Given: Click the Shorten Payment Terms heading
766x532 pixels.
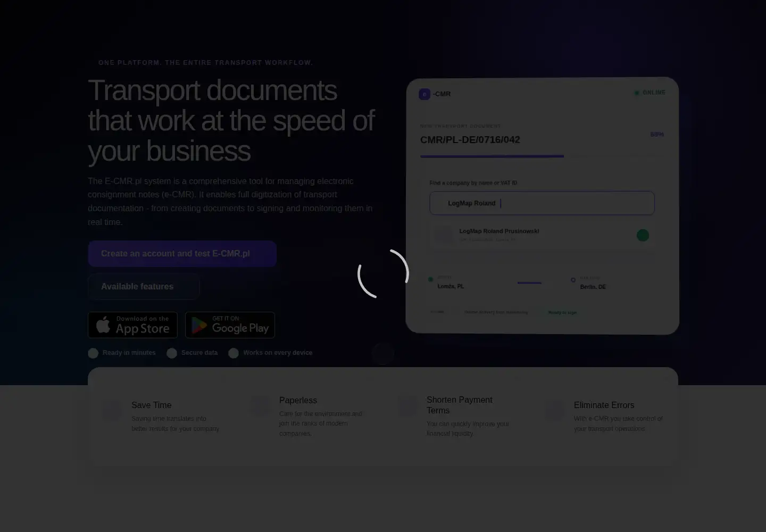Looking at the screenshot, I should click(460, 405).
